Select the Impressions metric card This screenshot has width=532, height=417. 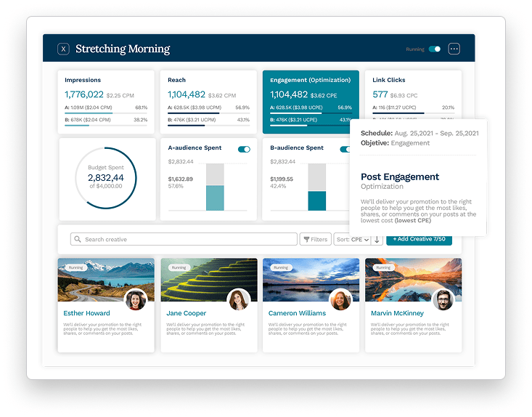pos(106,102)
